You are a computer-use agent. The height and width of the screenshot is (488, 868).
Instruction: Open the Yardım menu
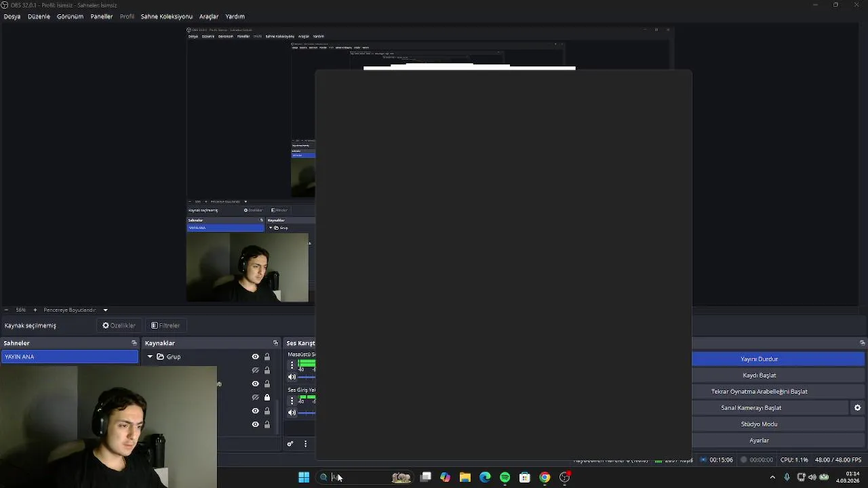pos(235,16)
